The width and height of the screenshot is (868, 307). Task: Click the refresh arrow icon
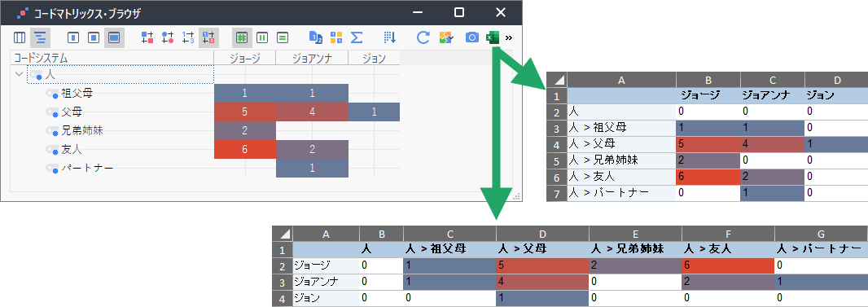coord(423,37)
